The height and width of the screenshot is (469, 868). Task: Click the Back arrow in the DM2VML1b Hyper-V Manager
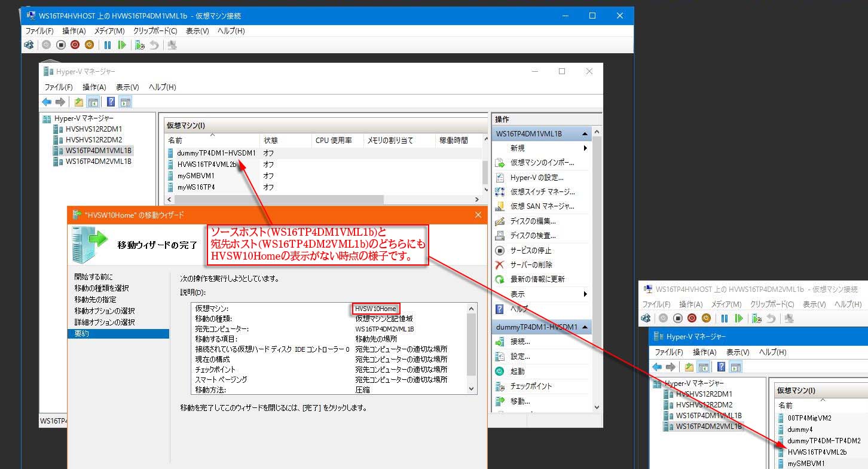click(x=658, y=367)
